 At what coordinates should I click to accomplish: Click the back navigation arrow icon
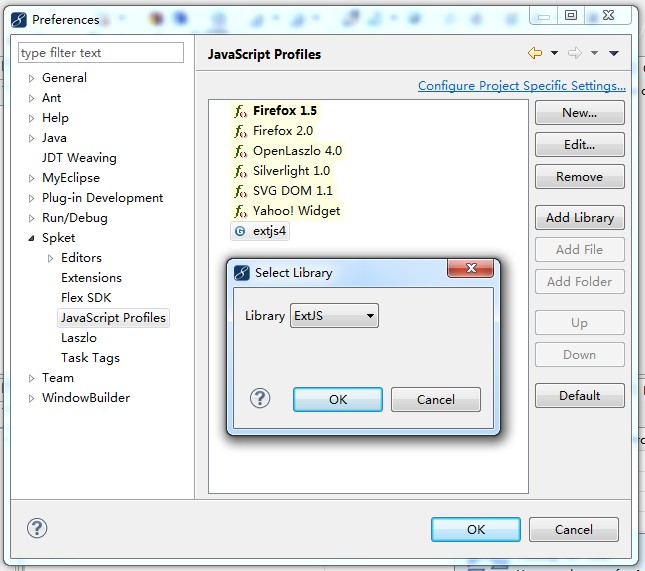[535, 53]
